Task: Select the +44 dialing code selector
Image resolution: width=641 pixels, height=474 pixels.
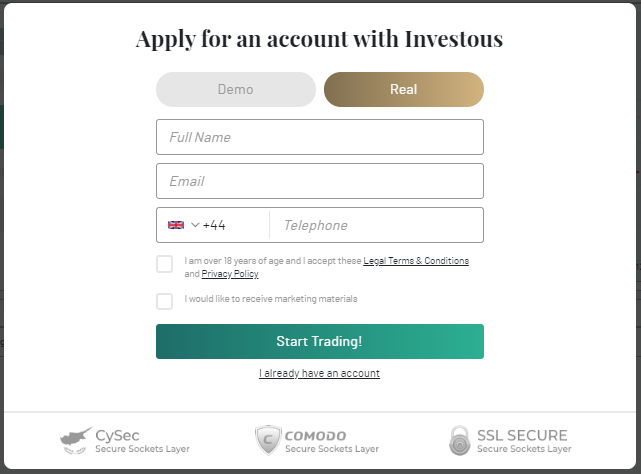Action: click(x=214, y=225)
